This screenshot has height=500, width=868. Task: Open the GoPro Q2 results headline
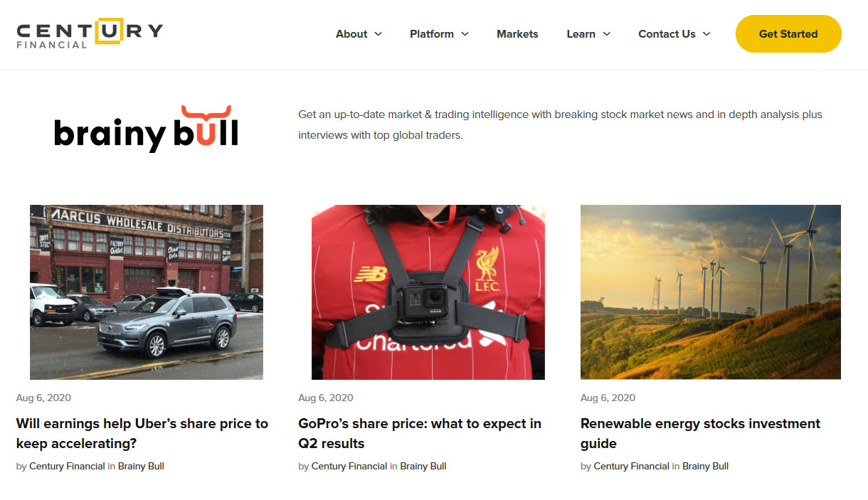[420, 433]
